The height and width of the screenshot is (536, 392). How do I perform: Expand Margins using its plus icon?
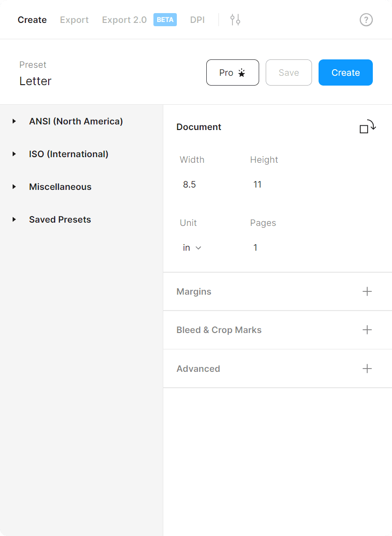pos(367,291)
